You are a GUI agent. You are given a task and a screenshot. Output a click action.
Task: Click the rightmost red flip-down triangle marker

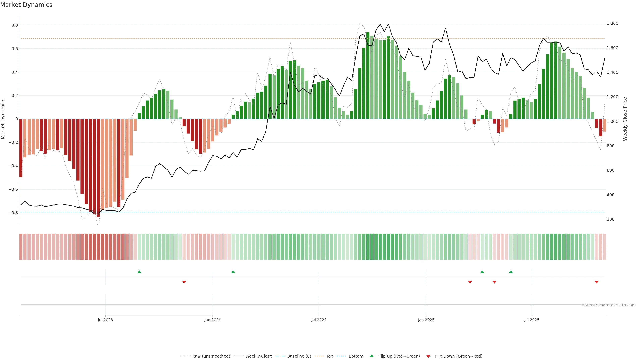(x=597, y=282)
